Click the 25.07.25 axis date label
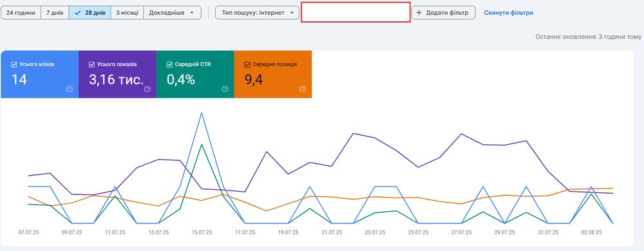This screenshot has width=644, height=251. coord(418,232)
